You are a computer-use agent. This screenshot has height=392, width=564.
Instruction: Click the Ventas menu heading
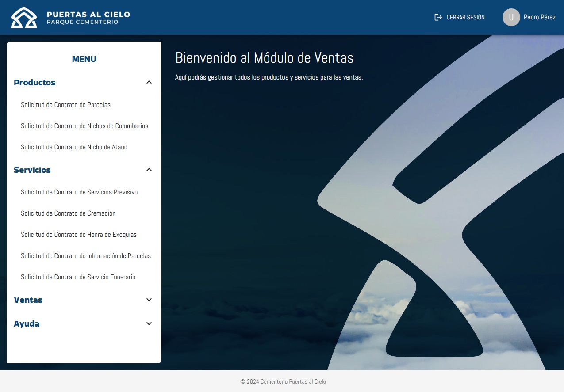[28, 300]
